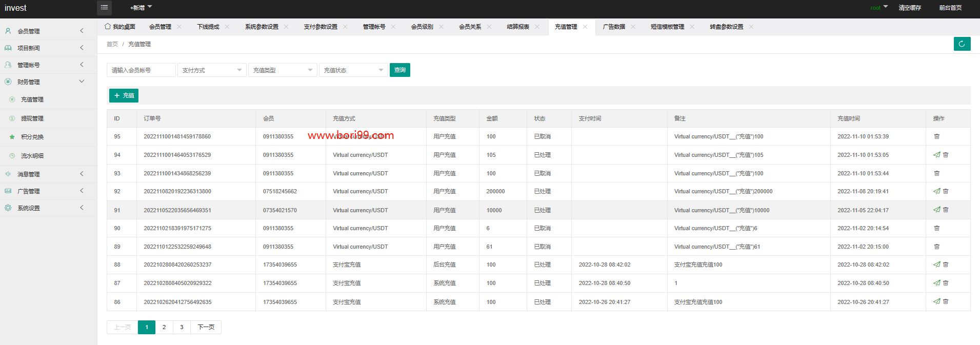This screenshot has height=345, width=980.
Task: Delete record ID 87 with trash icon
Action: [946, 283]
